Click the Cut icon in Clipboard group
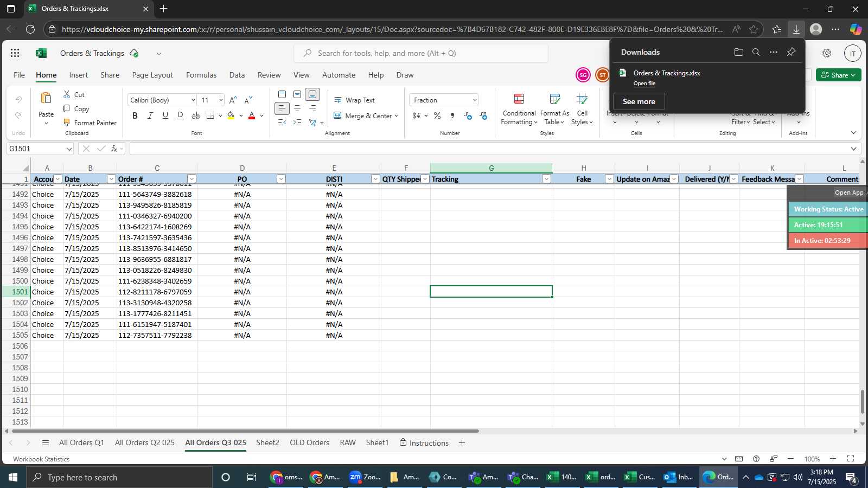The image size is (868, 488). click(x=67, y=94)
